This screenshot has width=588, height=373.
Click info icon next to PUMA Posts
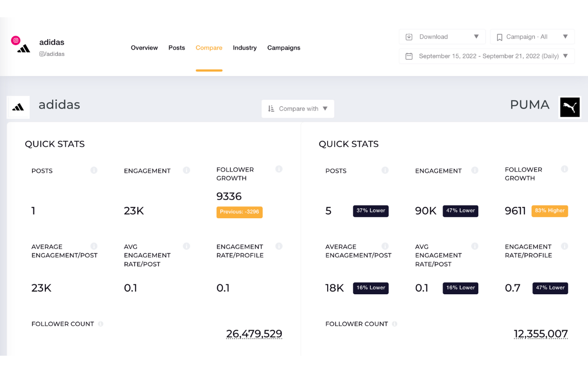pyautogui.click(x=385, y=170)
